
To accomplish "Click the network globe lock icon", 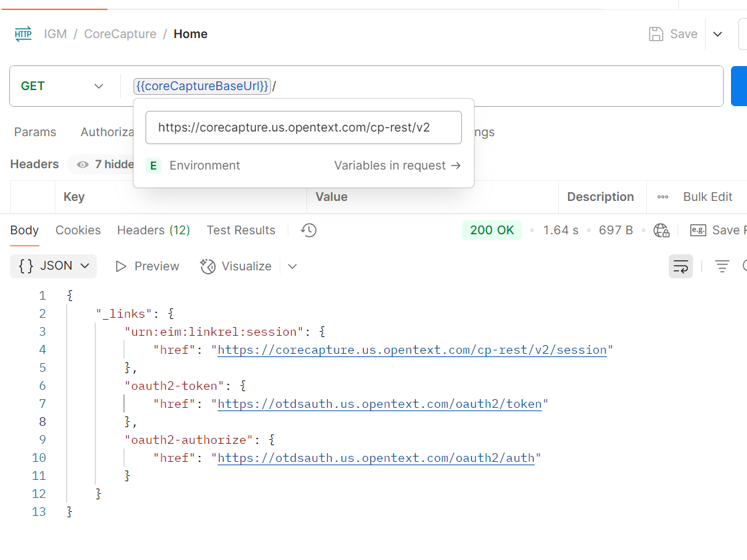I will tap(662, 230).
